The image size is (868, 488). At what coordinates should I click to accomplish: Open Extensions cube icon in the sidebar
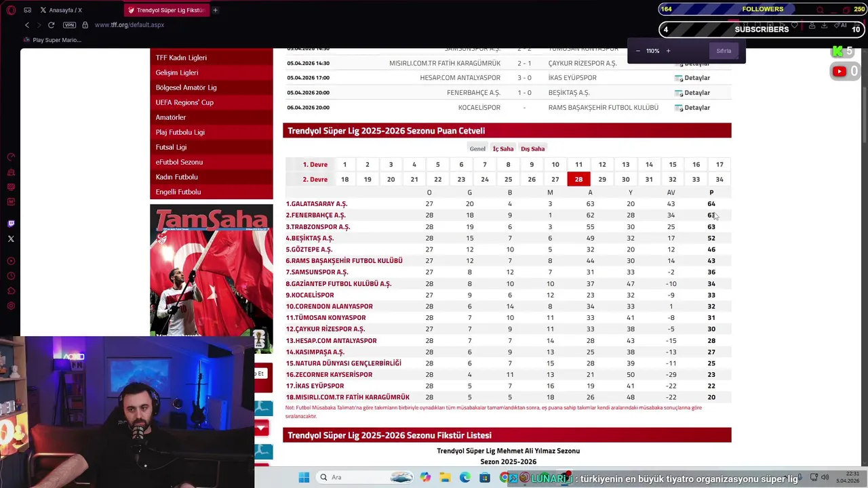(11, 291)
